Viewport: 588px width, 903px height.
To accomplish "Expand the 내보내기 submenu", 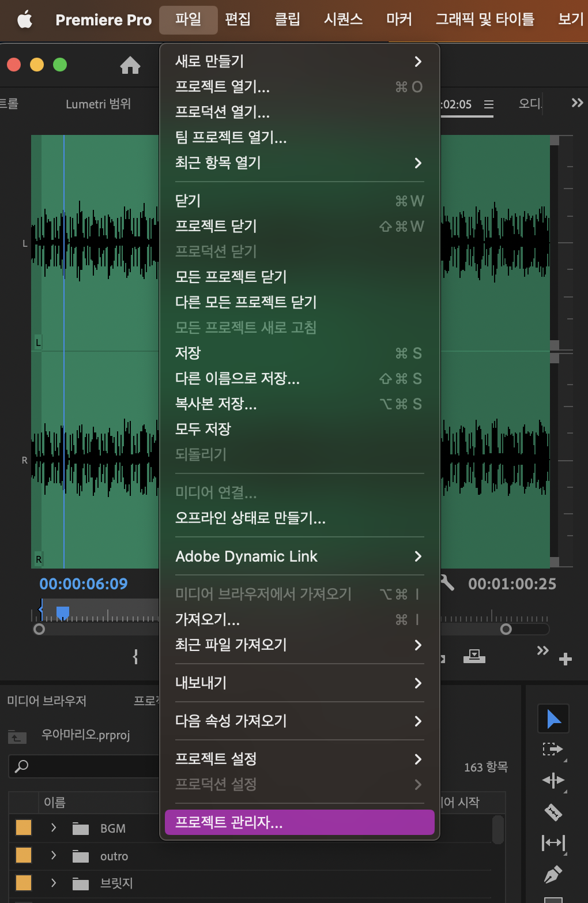I will click(299, 683).
